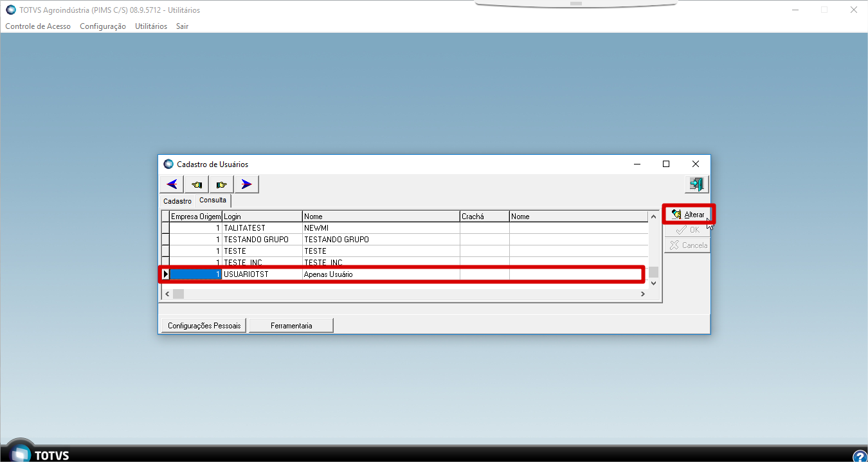Open the Controle de Acesso menu

coord(38,26)
